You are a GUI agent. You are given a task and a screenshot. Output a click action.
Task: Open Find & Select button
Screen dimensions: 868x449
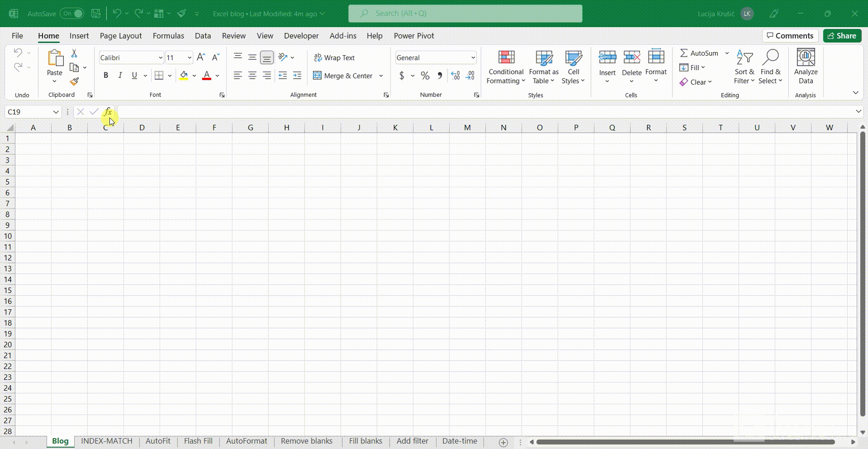click(771, 67)
